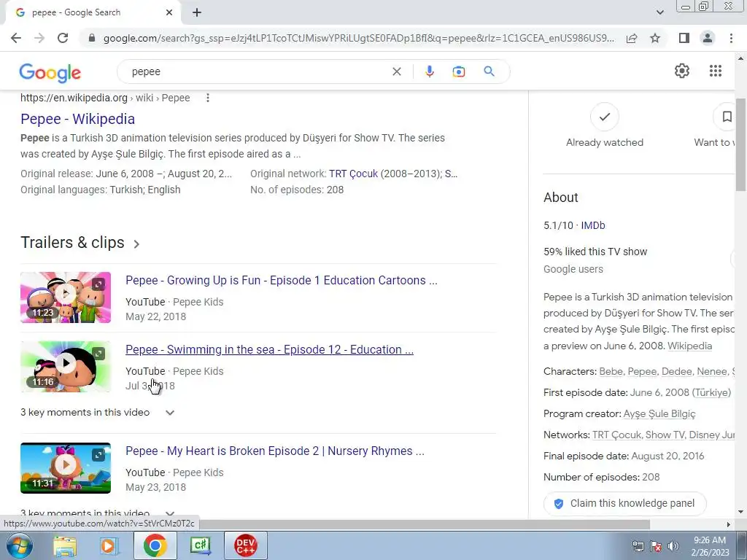Open the tab search dropdown arrow
This screenshot has height=560, width=747.
pos(659,13)
